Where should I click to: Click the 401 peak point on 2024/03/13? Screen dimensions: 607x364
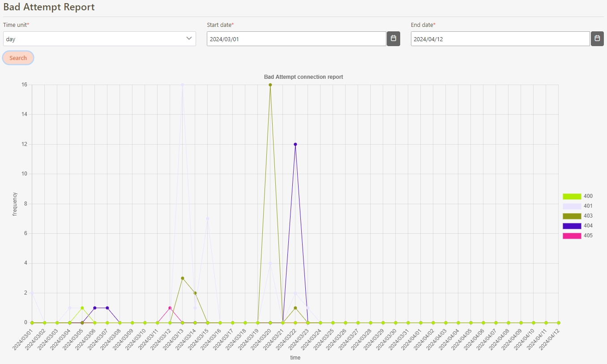click(x=183, y=85)
